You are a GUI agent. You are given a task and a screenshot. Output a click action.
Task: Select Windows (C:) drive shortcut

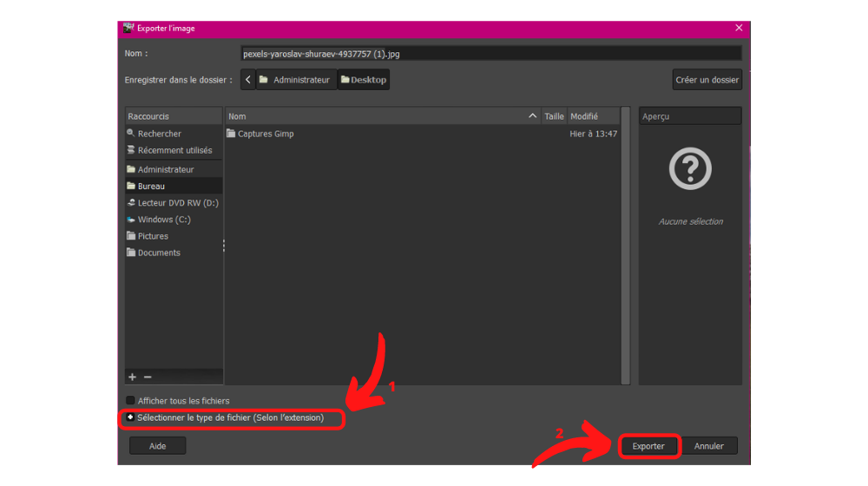coord(174,220)
